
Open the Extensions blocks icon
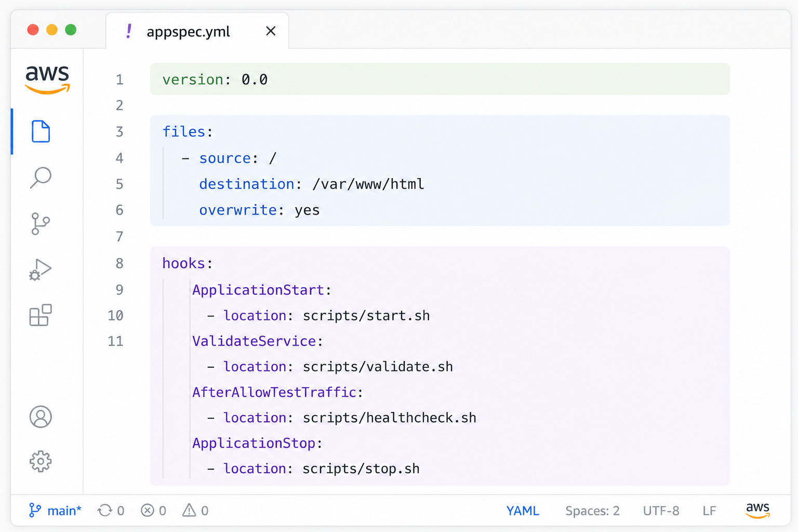[x=41, y=315]
